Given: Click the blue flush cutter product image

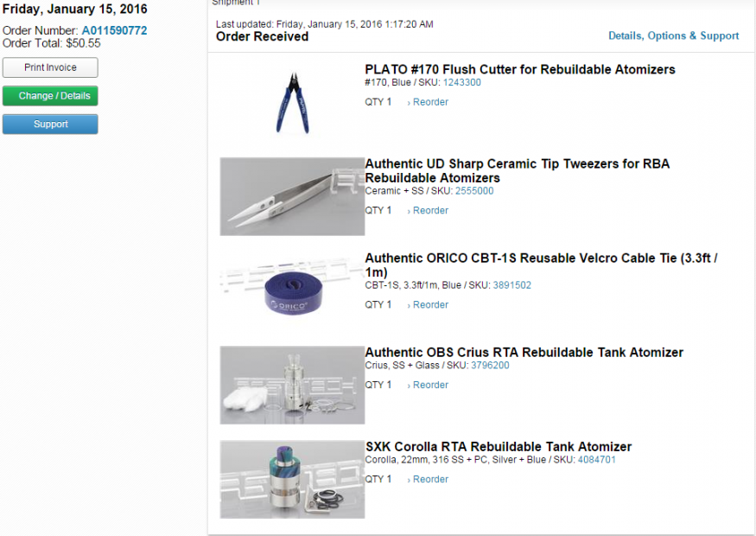Looking at the screenshot, I should tap(292, 102).
